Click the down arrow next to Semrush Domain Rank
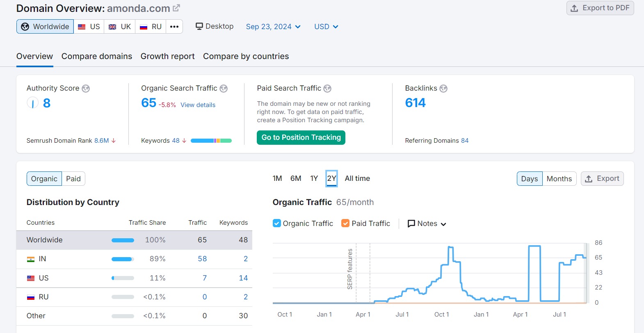Image resolution: width=644 pixels, height=333 pixels. pyautogui.click(x=114, y=141)
